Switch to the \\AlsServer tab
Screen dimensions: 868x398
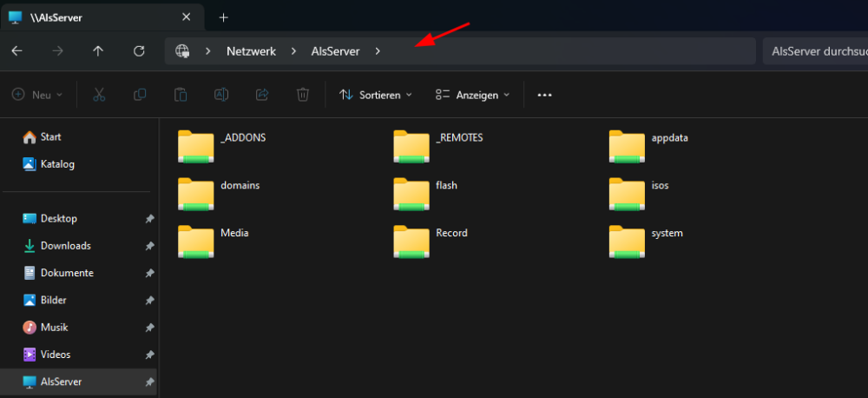[102, 17]
